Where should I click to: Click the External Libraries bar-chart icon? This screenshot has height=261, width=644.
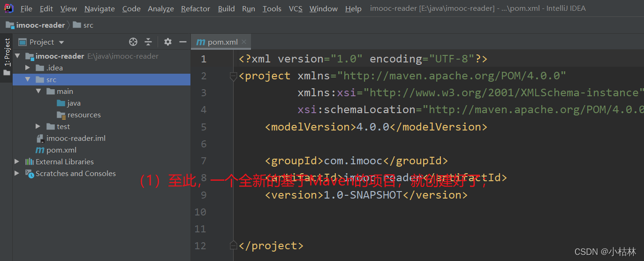coord(30,161)
